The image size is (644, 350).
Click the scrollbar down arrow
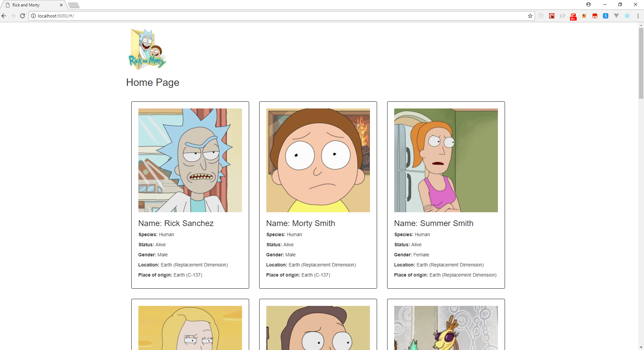tap(641, 347)
